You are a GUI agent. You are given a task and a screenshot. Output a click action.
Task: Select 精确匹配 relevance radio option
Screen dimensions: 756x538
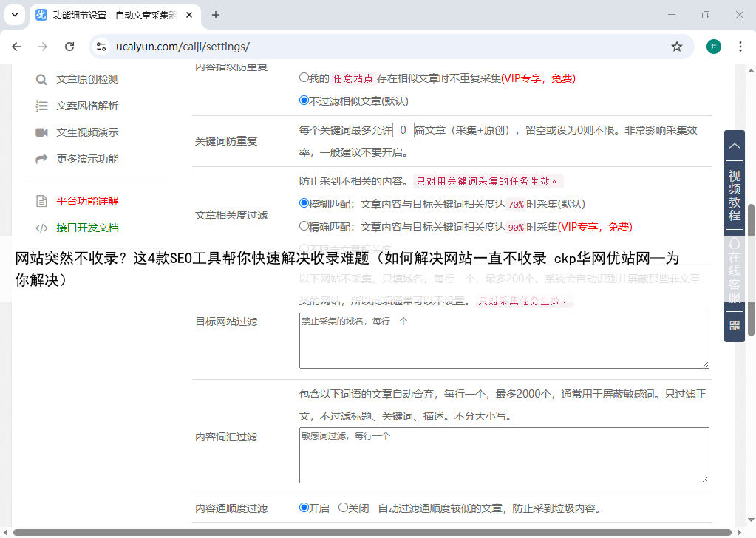pos(304,226)
